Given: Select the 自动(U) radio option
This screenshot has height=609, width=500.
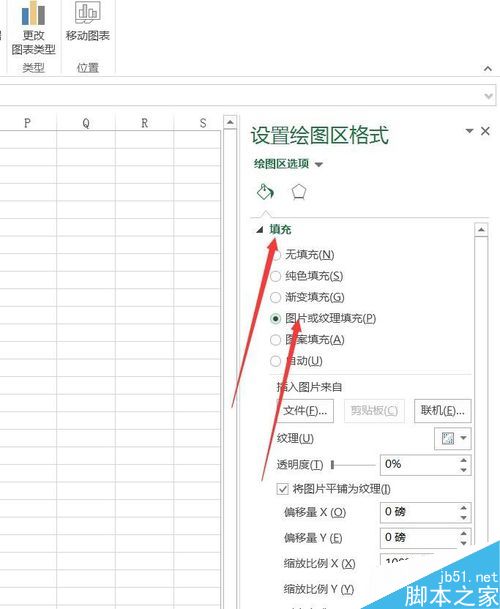Looking at the screenshot, I should click(x=275, y=361).
